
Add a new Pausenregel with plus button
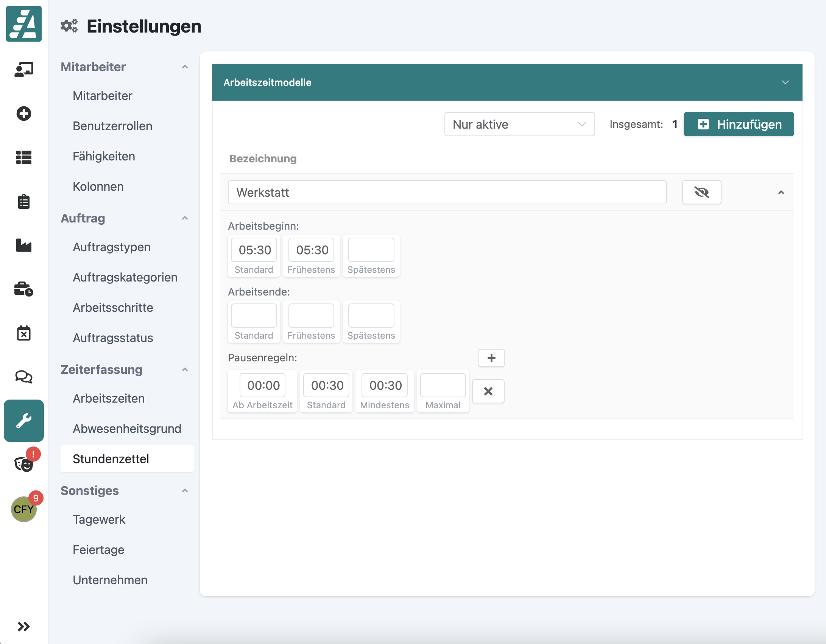(491, 358)
